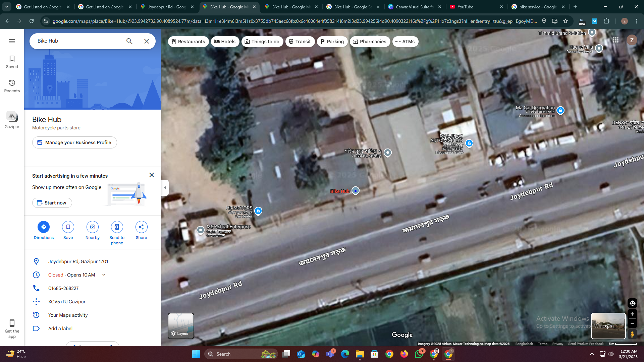The width and height of the screenshot is (644, 362).
Task: Zoom in using the plus control
Action: [633, 314]
